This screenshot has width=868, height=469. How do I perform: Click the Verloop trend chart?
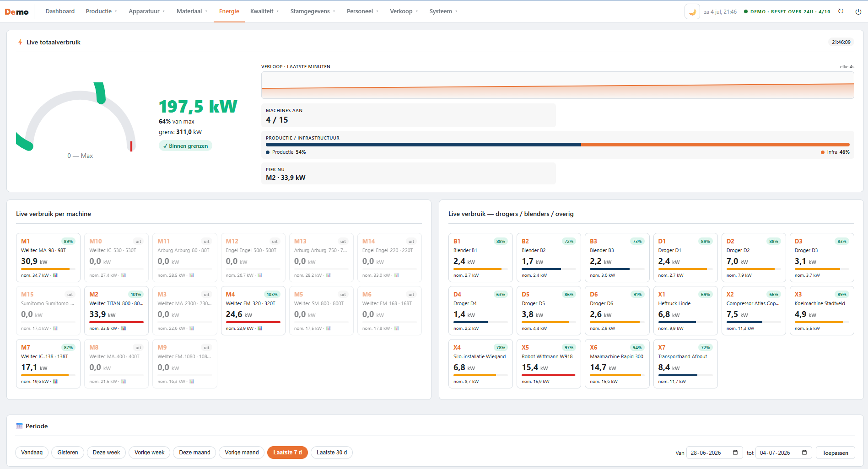coord(557,85)
